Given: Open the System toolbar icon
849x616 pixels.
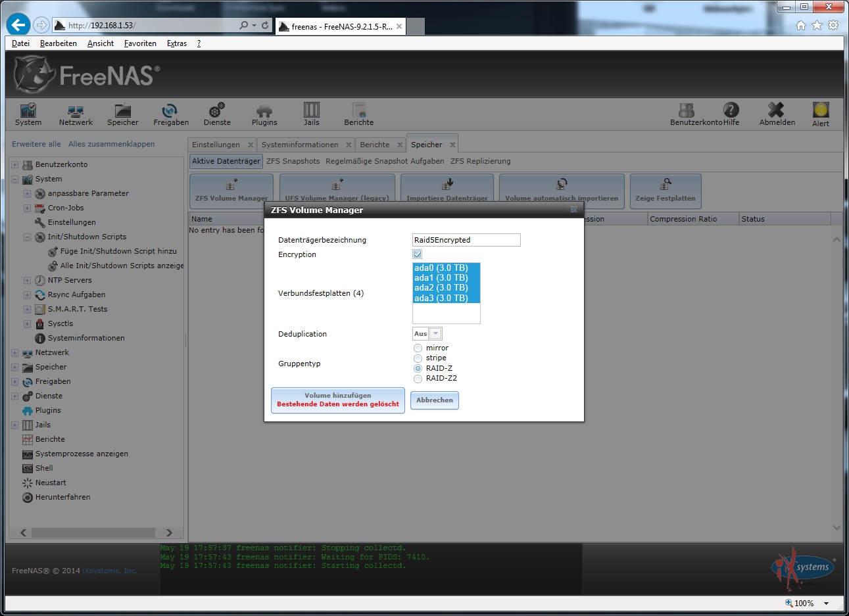Looking at the screenshot, I should pos(28,114).
